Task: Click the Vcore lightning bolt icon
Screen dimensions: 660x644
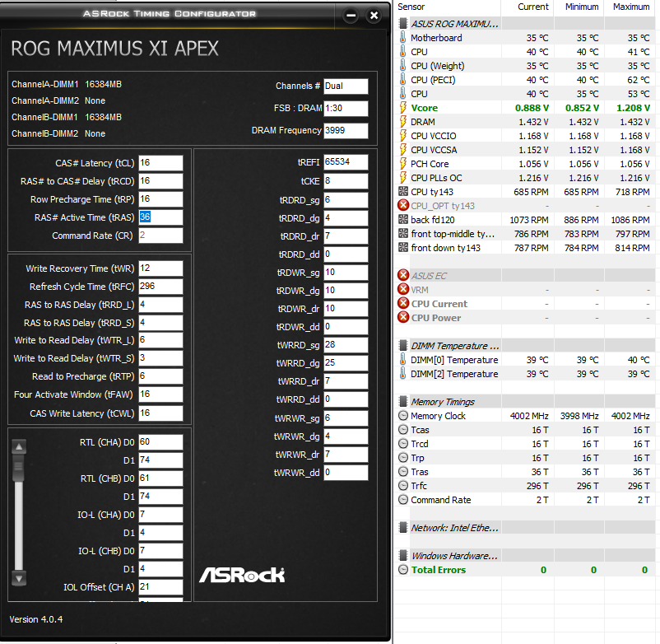Action: pos(402,108)
